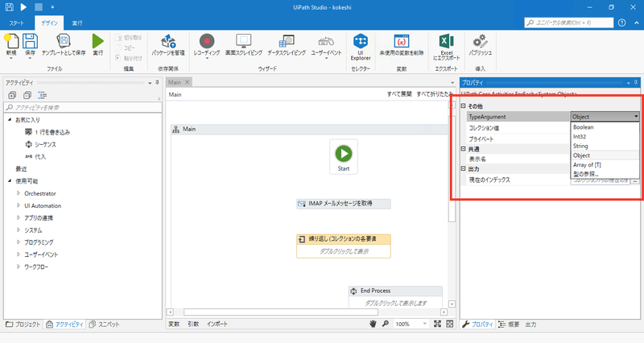This screenshot has width=644, height=343.
Task: Open the インポート (imports) panel
Action: coord(217,324)
